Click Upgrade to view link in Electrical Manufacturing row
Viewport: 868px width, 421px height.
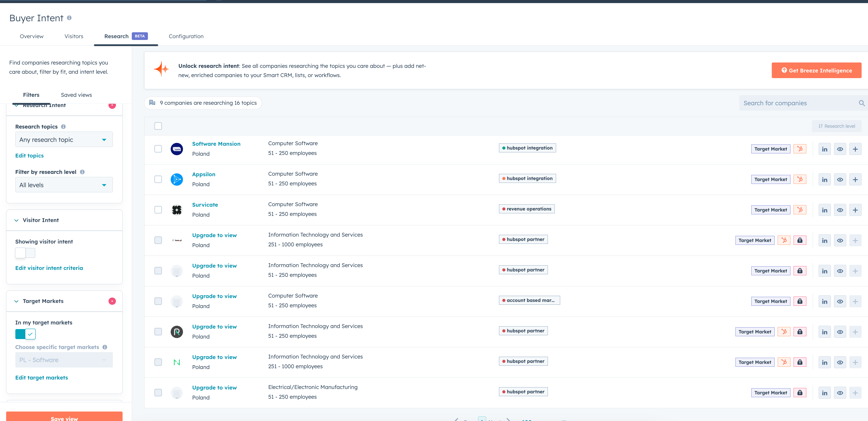[x=214, y=388]
